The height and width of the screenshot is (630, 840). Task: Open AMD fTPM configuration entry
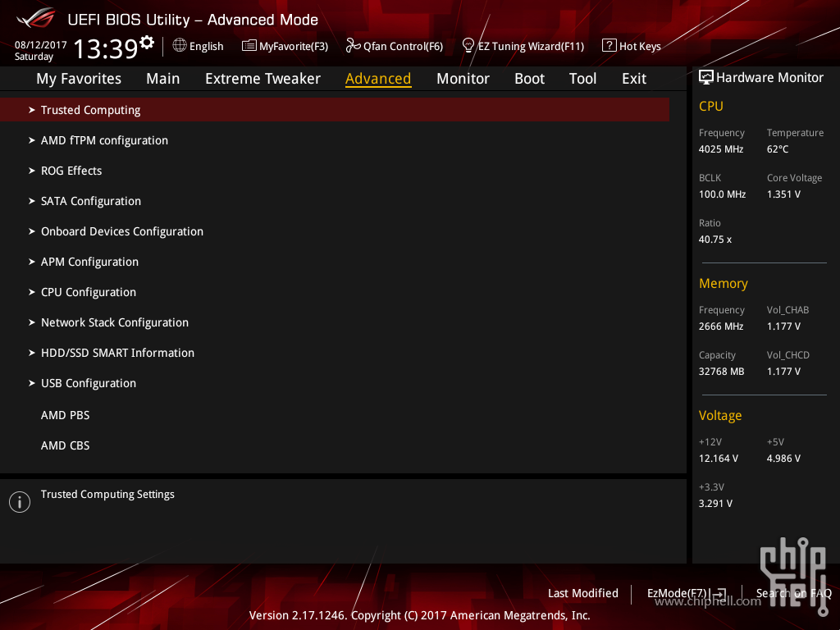[x=104, y=140]
